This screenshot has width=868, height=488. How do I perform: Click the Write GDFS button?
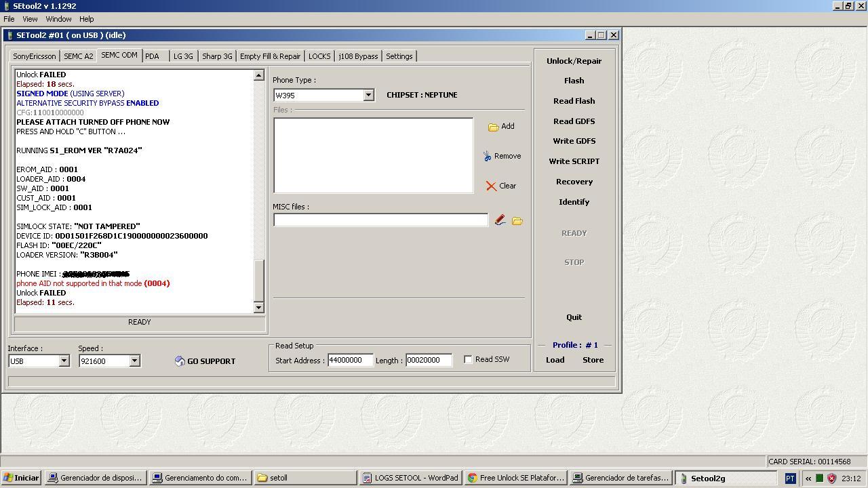click(574, 141)
